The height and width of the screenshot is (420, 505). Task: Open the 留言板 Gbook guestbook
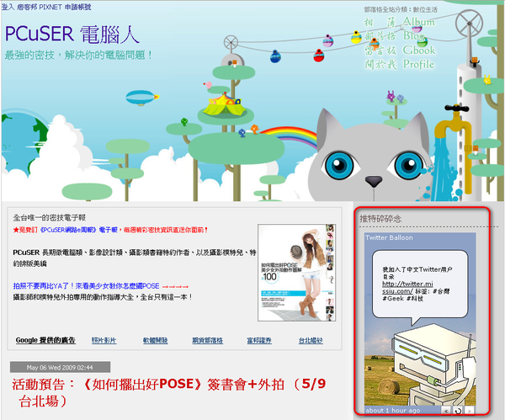point(400,51)
